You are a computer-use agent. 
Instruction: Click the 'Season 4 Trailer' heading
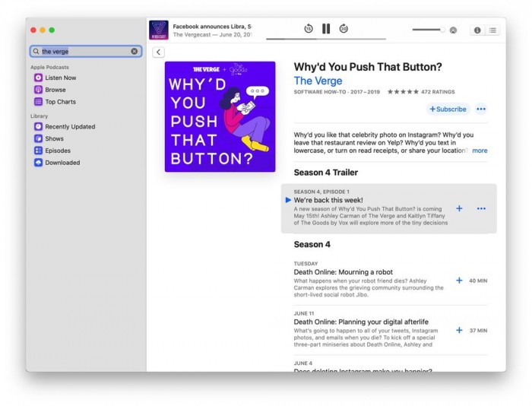(x=326, y=173)
